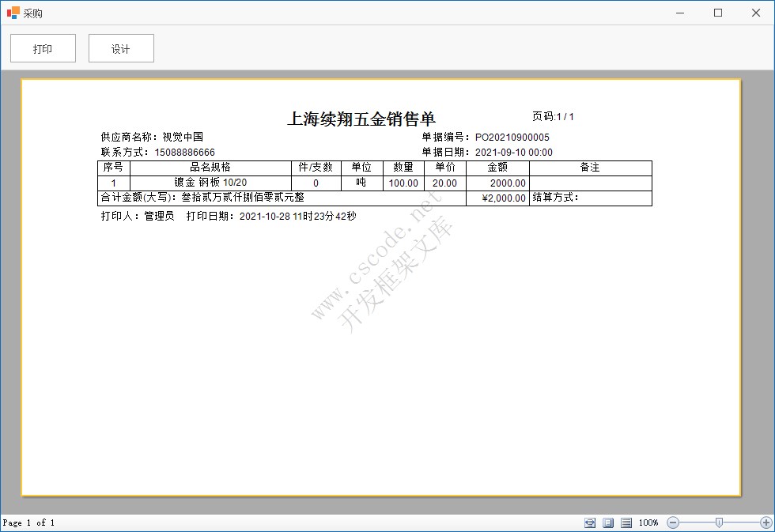Click the zoom out minus icon
Screen dimensions: 775x532
point(673,523)
